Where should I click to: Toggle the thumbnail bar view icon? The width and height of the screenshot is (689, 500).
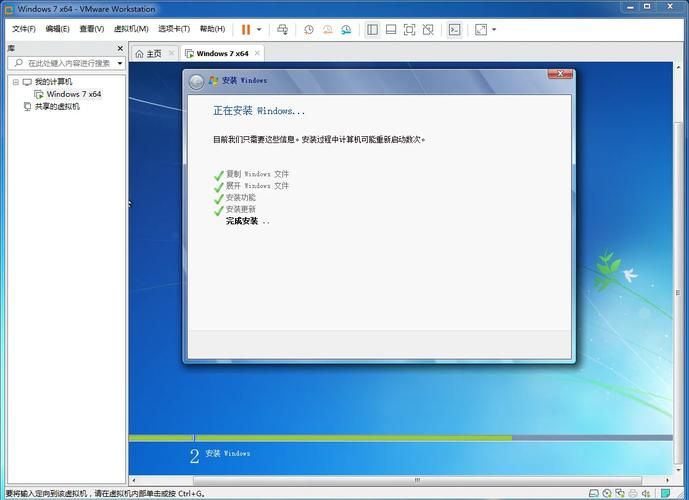click(391, 29)
